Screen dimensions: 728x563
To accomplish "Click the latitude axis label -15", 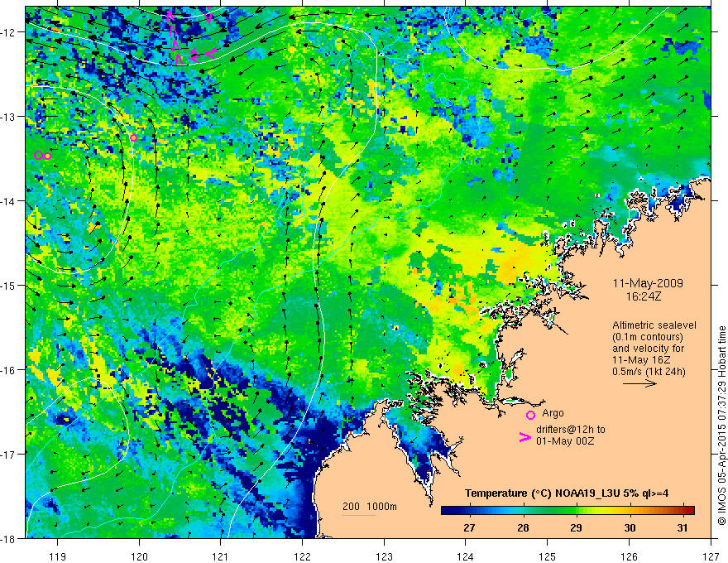I will (9, 285).
